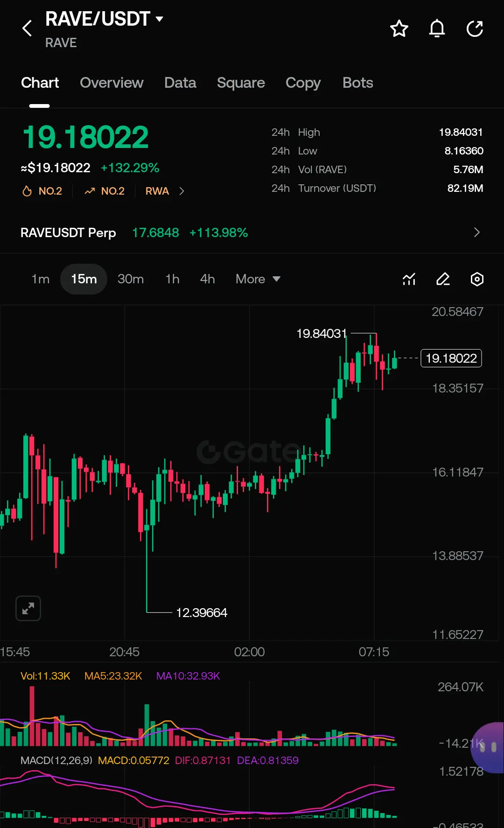Tap the Vol:11.33K indicator label
This screenshot has height=828, width=504.
(45, 676)
